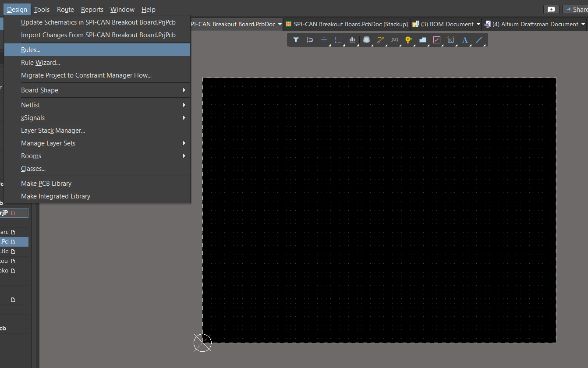Expand the Rooms submenu arrow
This screenshot has width=588, height=368.
(x=184, y=156)
